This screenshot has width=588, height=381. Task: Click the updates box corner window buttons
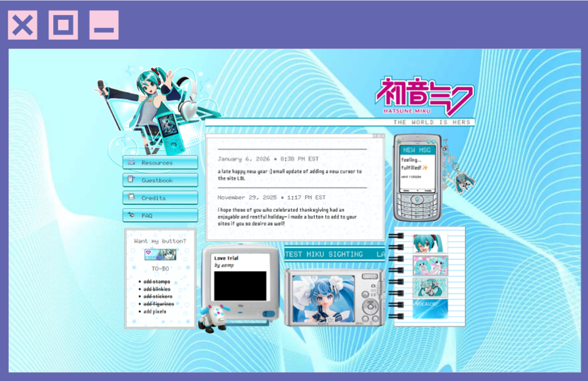click(378, 136)
